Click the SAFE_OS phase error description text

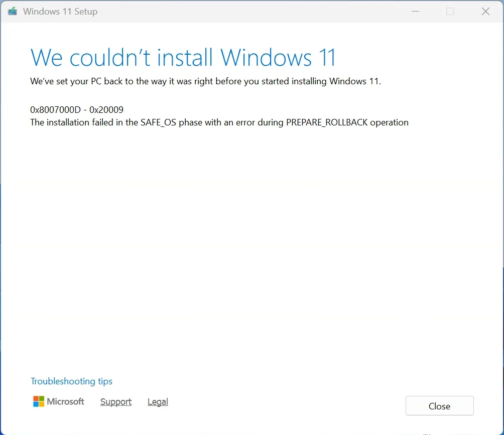(x=219, y=122)
